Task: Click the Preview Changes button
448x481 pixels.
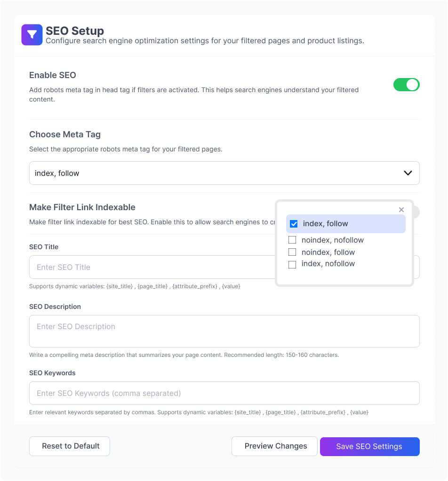Action: click(x=275, y=446)
